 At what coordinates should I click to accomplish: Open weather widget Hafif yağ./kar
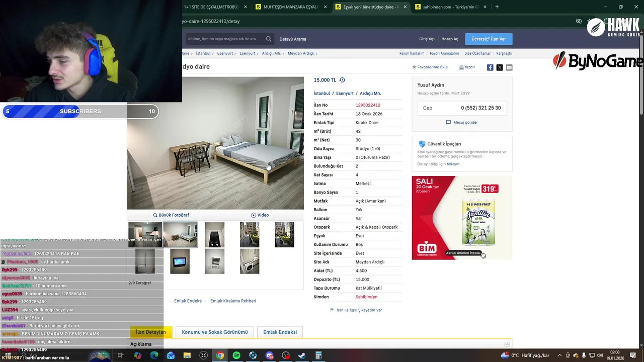[525, 355]
